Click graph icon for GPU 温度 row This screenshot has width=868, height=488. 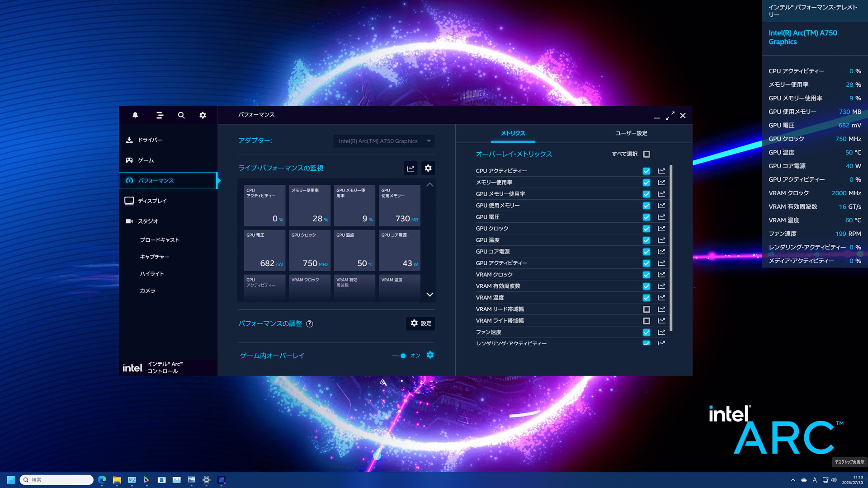pos(661,240)
